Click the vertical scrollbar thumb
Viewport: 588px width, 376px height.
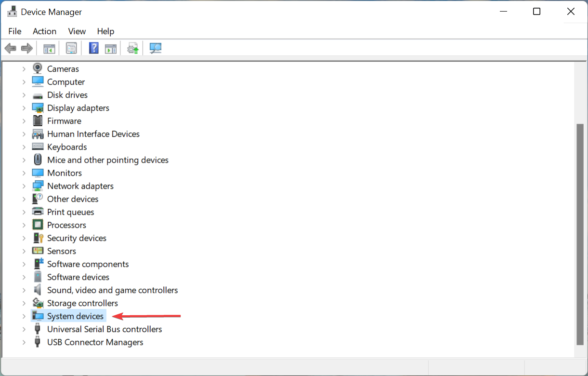[x=580, y=234]
